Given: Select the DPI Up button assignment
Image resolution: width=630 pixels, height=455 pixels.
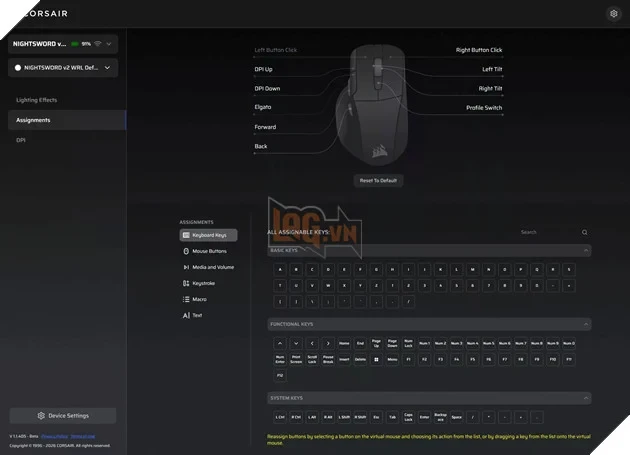Looking at the screenshot, I should tap(263, 70).
